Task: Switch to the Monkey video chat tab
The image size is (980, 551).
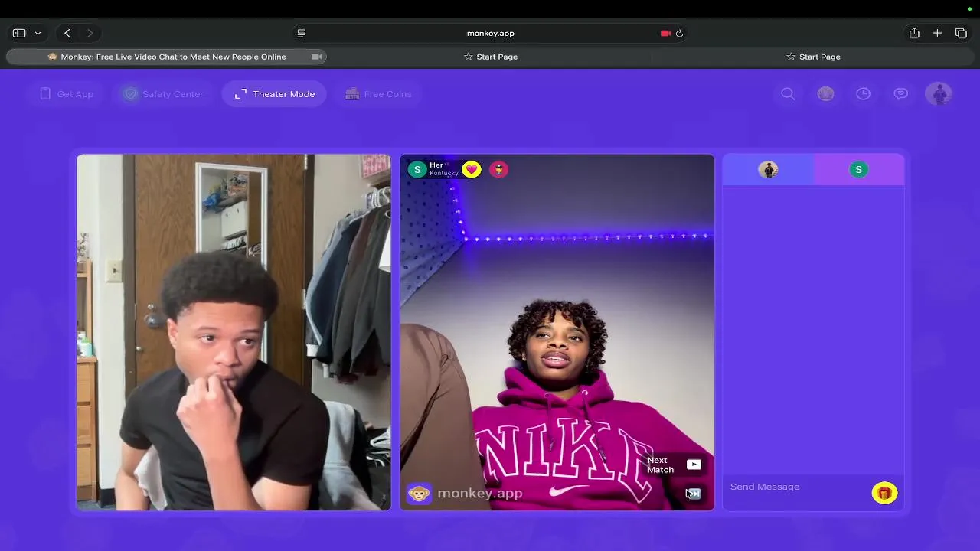Action: pos(166,57)
